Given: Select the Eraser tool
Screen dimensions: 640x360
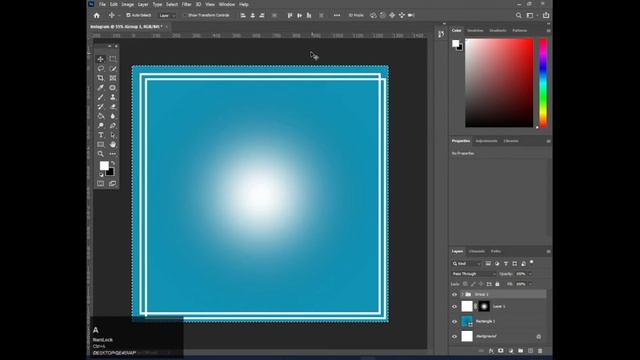Looking at the screenshot, I should pyautogui.click(x=113, y=107).
